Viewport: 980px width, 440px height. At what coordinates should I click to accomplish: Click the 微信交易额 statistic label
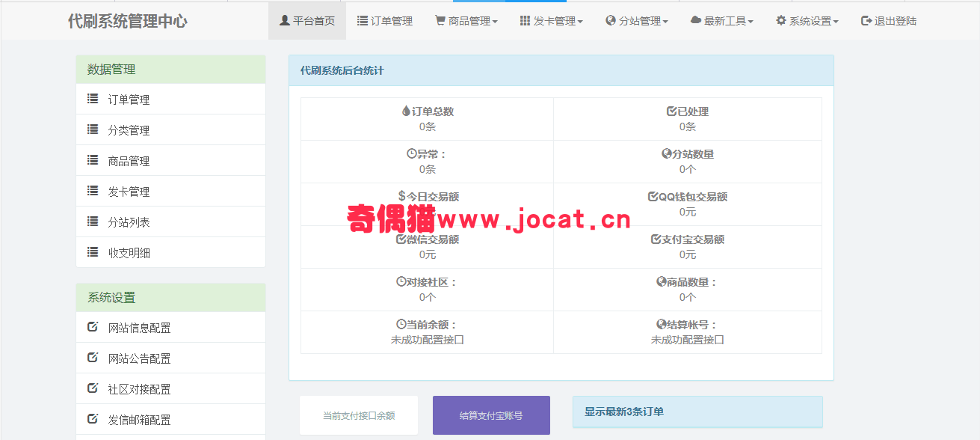[433, 239]
